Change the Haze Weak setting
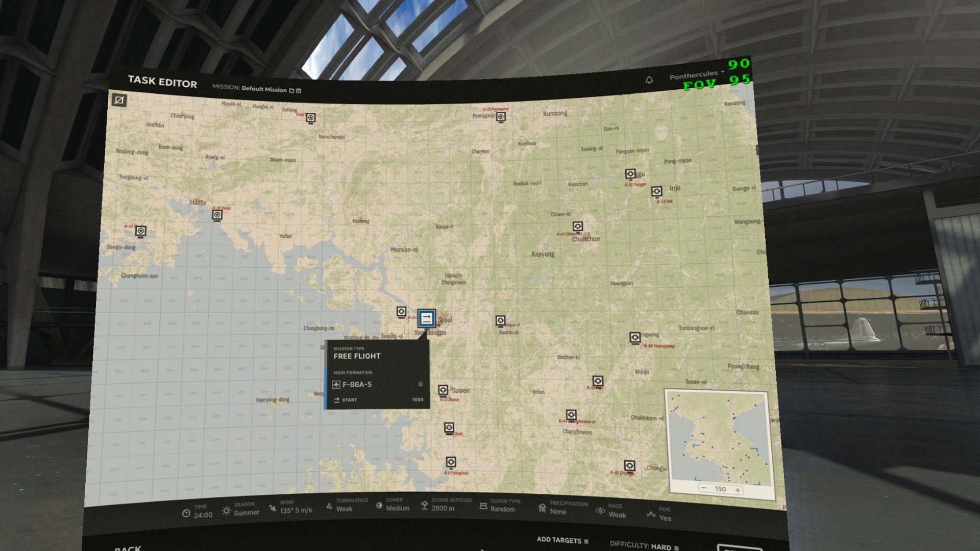This screenshot has height=551, width=980. [611, 511]
